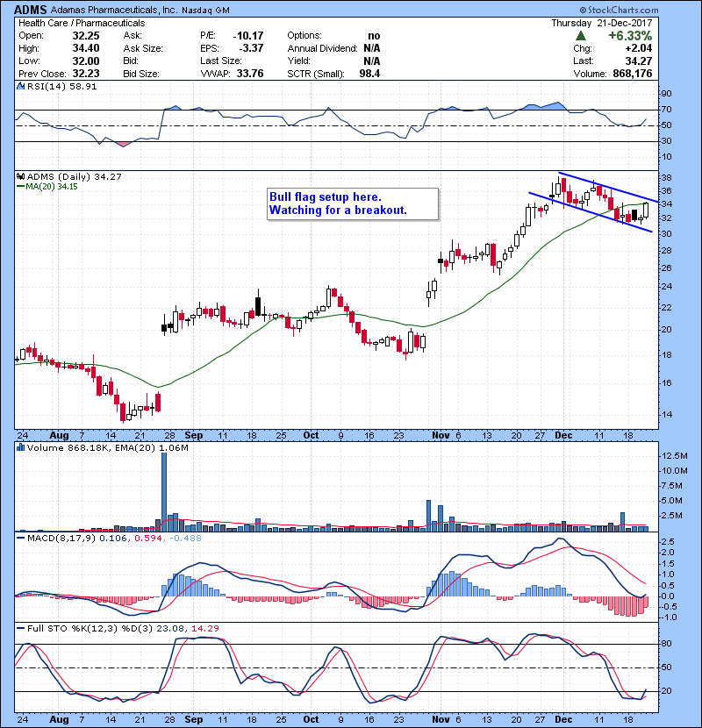
Task: Click the volume bars icon beside Volume label
Action: pyautogui.click(x=21, y=447)
